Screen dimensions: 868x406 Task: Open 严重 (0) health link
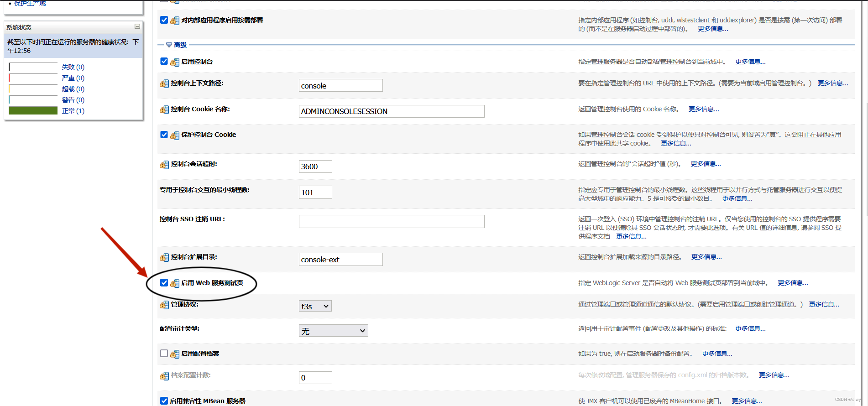point(73,78)
